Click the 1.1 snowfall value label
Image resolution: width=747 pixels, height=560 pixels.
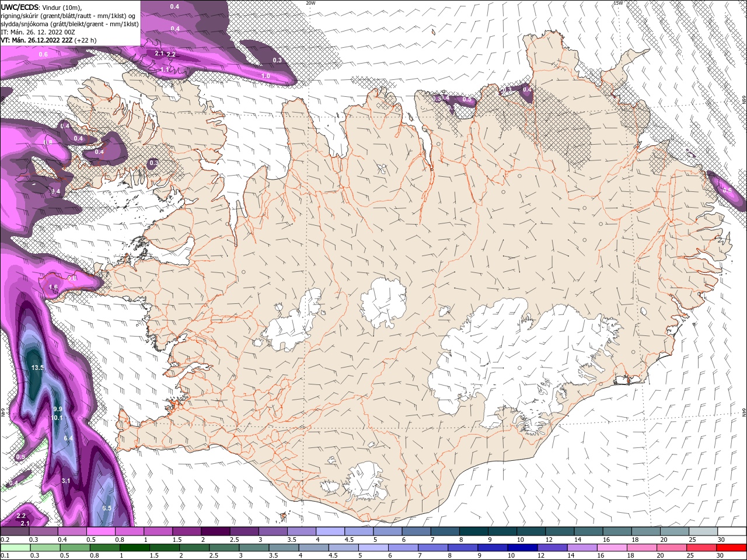tap(165, 70)
